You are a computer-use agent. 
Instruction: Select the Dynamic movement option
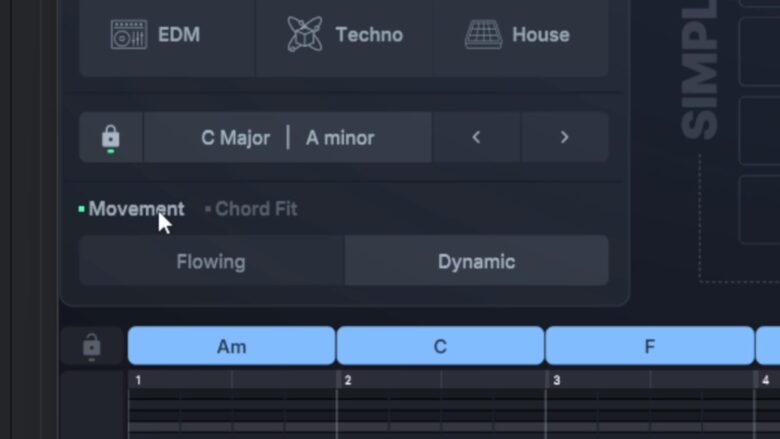(476, 262)
